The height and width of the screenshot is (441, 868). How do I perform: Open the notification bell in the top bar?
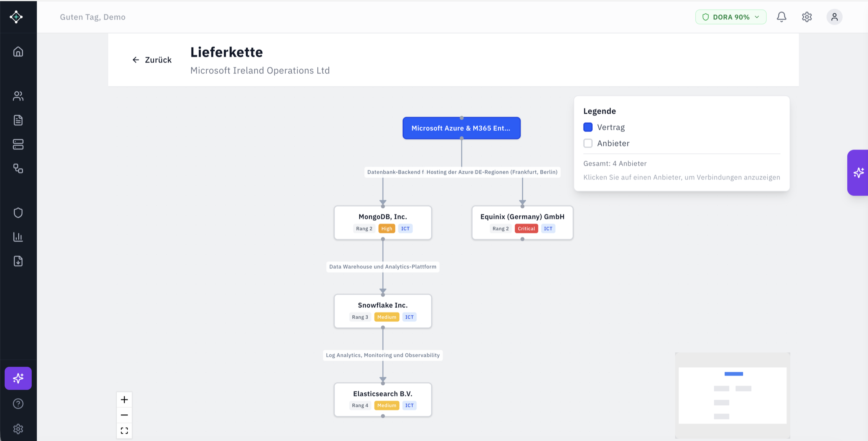tap(781, 17)
